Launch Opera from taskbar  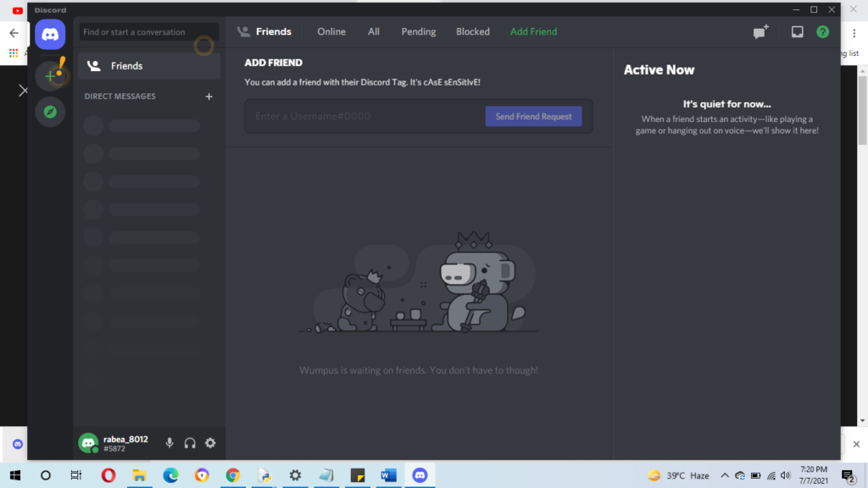tap(108, 475)
